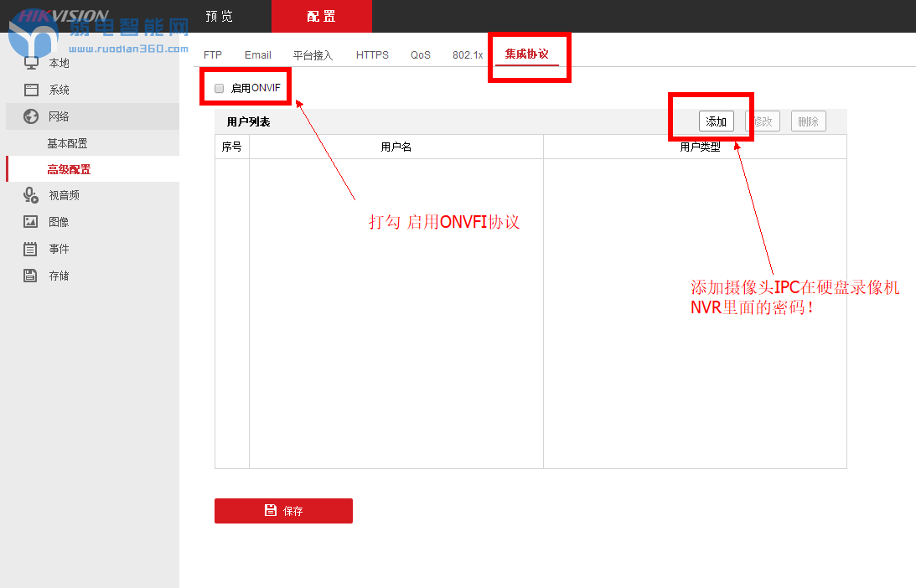Click the calendar icon beside 事件
Viewport: 916px width, 588px height.
[31, 249]
